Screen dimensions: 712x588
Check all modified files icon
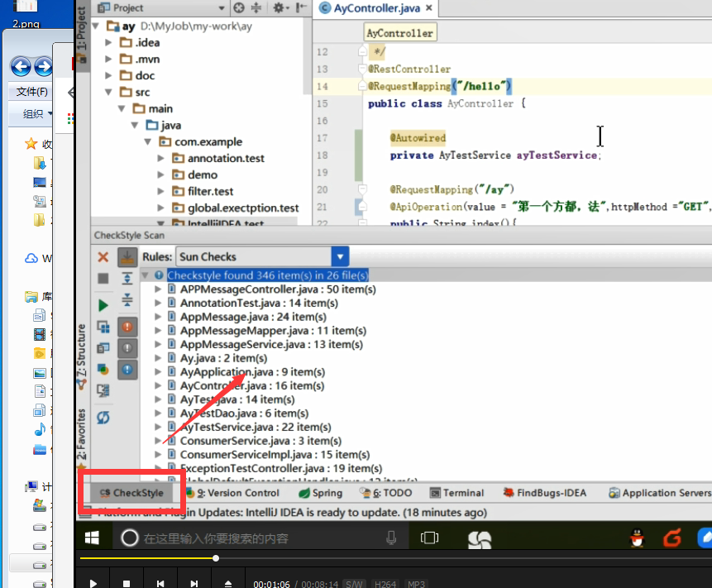[103, 370]
